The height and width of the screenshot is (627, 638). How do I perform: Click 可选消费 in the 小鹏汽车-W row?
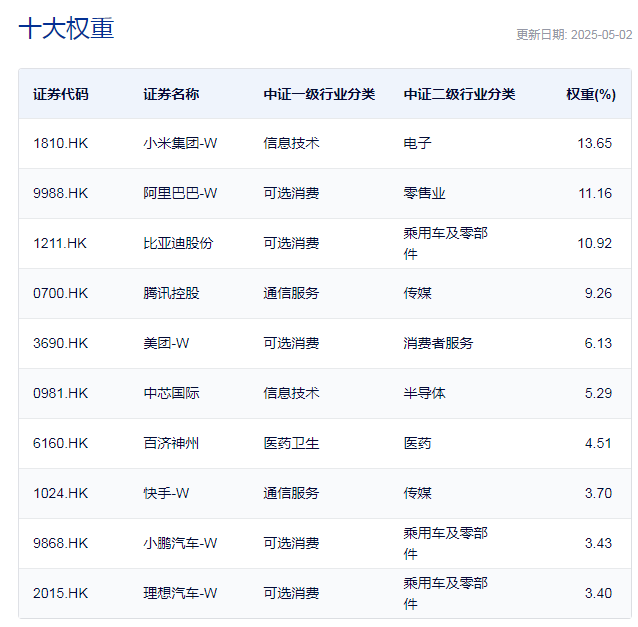(291, 544)
